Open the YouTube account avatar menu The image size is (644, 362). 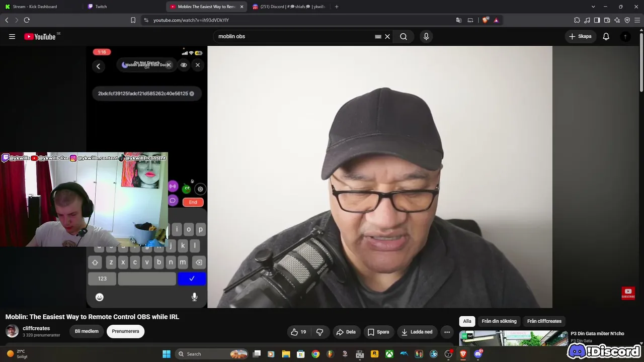pyautogui.click(x=625, y=36)
